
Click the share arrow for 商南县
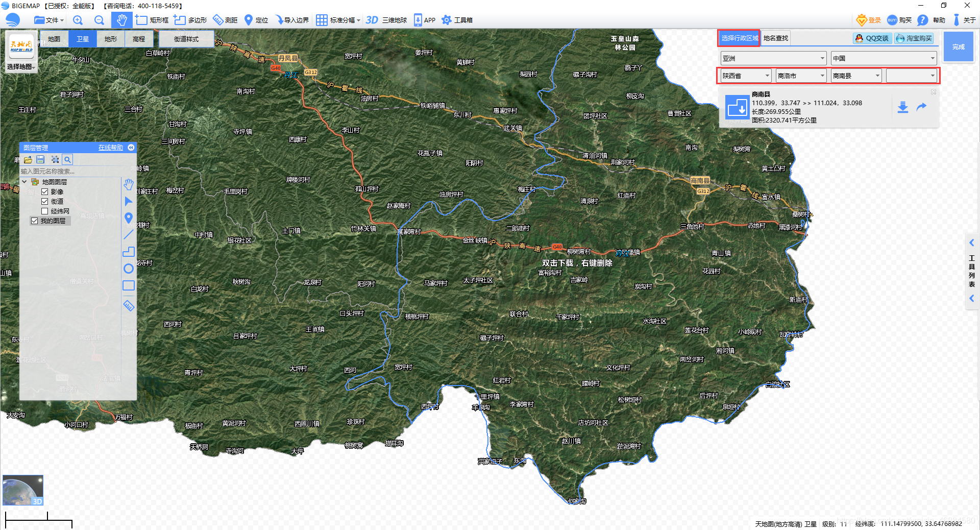click(921, 107)
